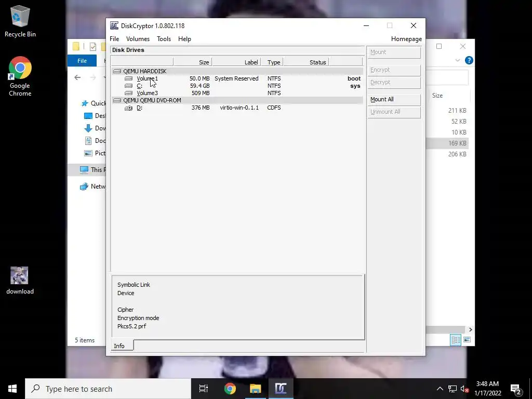Click the virtio-win-0.1.1 label cell

(x=239, y=108)
